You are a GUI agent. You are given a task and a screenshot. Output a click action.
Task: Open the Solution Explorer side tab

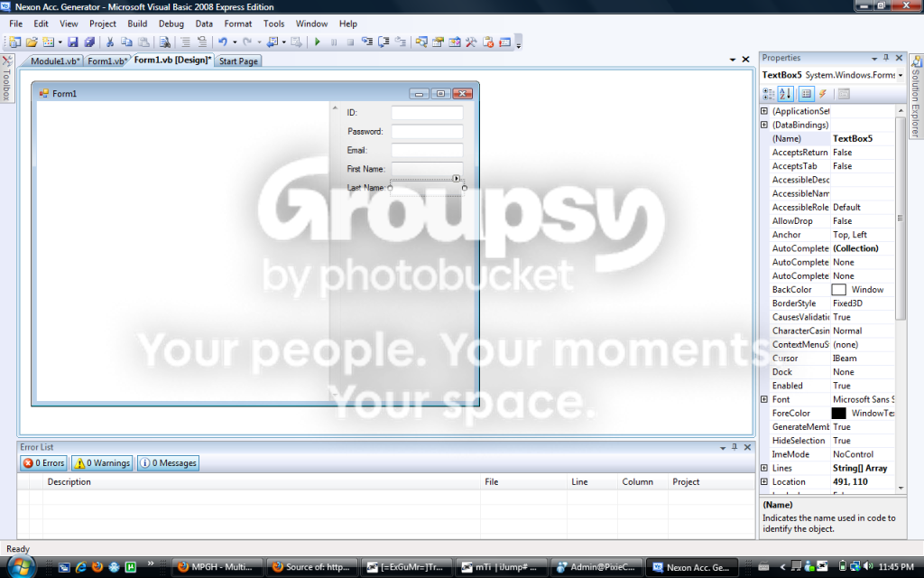pos(916,96)
